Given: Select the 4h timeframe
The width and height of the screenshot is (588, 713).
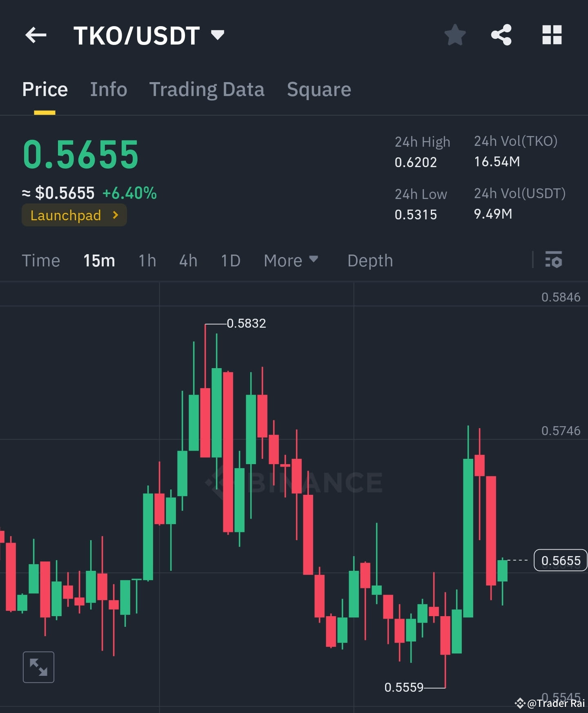Looking at the screenshot, I should [x=188, y=260].
